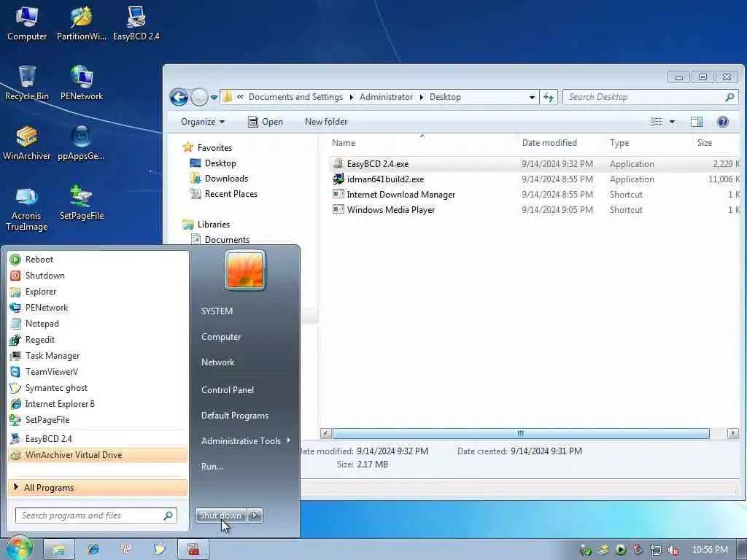The height and width of the screenshot is (560, 747).
Task: Toggle the preview pane icon
Action: click(697, 122)
